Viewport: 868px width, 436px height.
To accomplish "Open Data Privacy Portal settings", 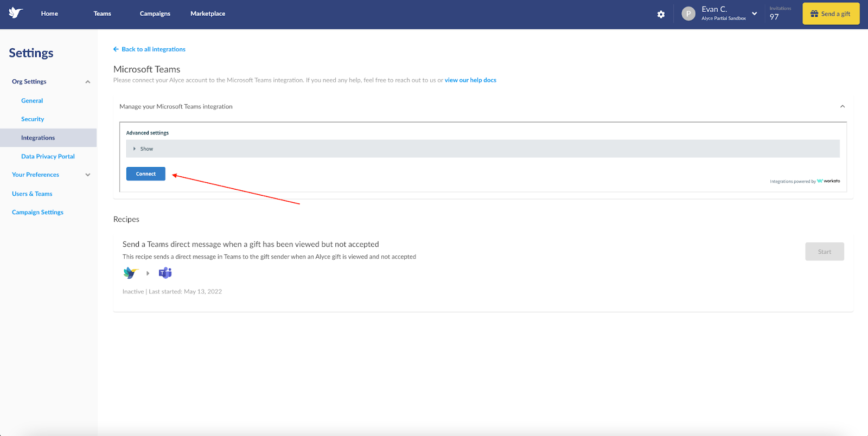I will click(x=48, y=156).
